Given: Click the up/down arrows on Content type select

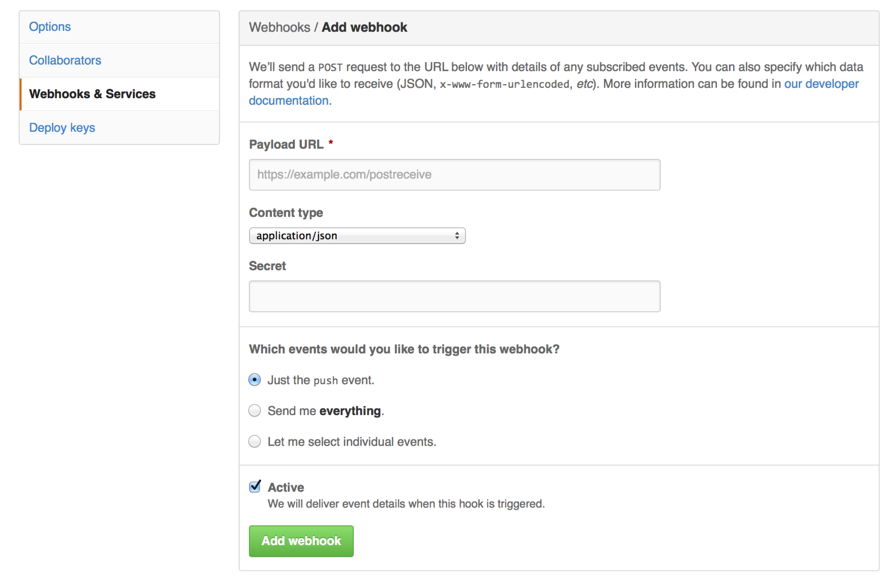Looking at the screenshot, I should (457, 235).
